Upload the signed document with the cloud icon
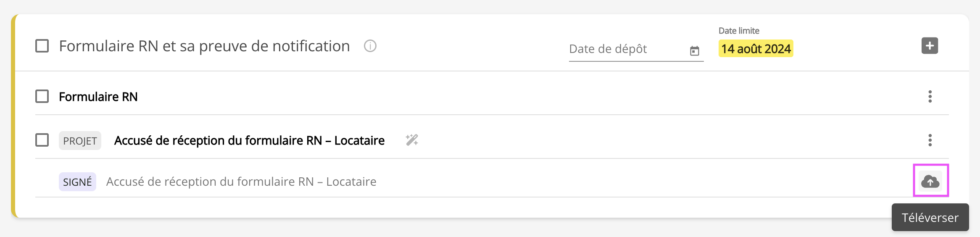Image resolution: width=980 pixels, height=237 pixels. [x=930, y=182]
